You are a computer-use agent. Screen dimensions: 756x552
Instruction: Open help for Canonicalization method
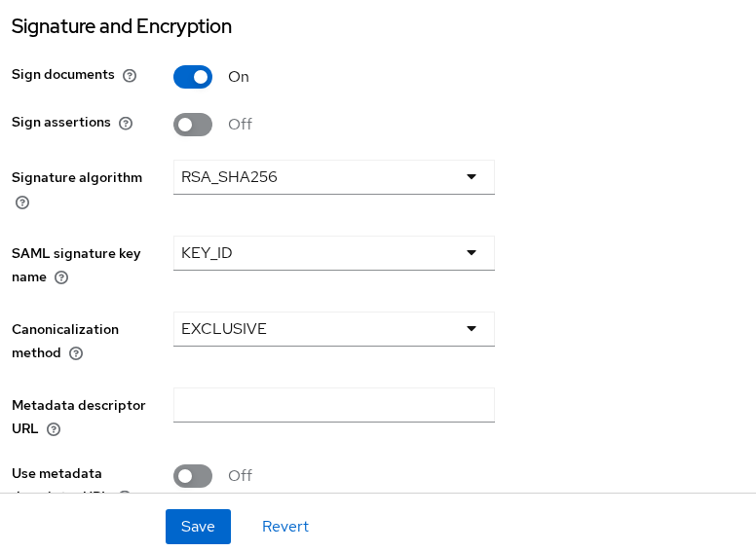pyautogui.click(x=76, y=353)
